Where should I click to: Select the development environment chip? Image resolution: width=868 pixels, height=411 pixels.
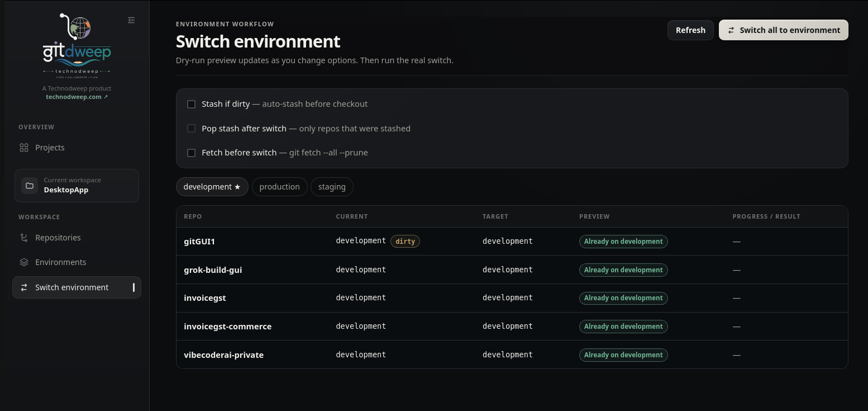(212, 187)
